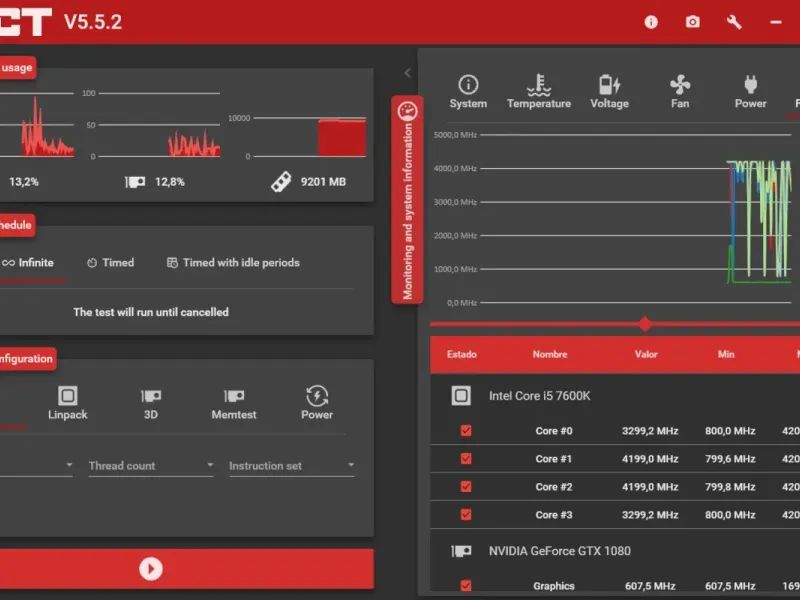Click Core #3 value 3299,2 MHz
Image resolution: width=800 pixels, height=600 pixels.
click(x=650, y=514)
